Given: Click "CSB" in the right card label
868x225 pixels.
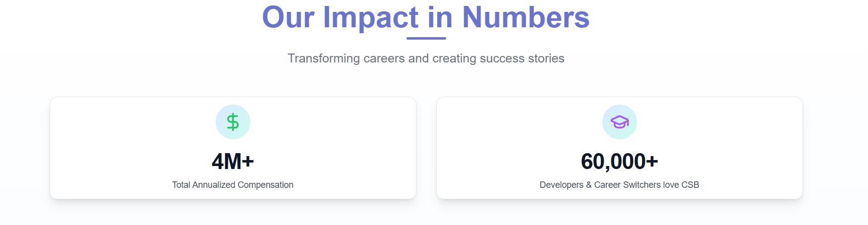Looking at the screenshot, I should pos(690,185).
